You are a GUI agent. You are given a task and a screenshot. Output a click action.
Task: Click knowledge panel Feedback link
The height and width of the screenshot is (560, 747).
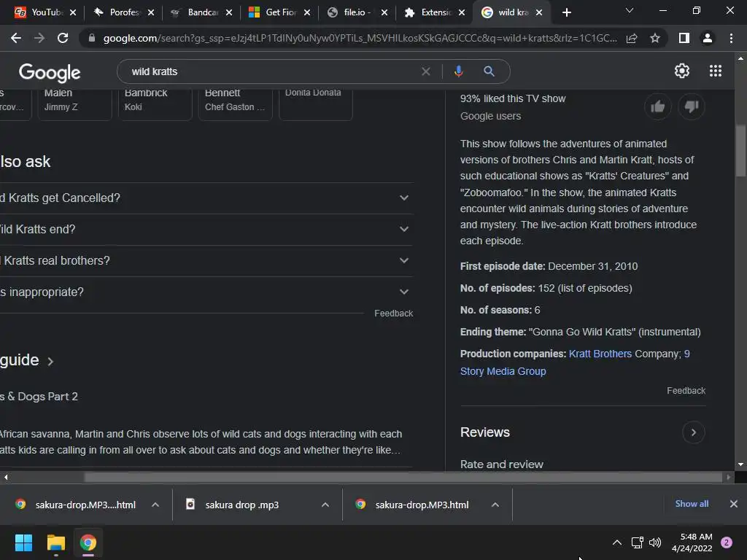(x=686, y=391)
